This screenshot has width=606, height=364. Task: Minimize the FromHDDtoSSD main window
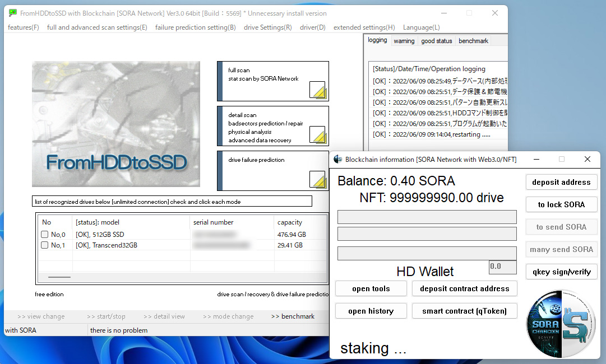tap(444, 13)
